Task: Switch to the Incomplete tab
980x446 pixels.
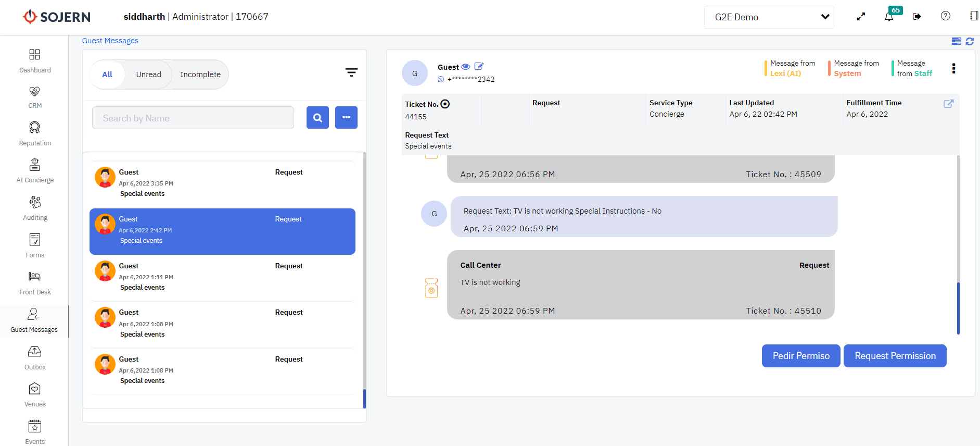Action: pyautogui.click(x=200, y=75)
